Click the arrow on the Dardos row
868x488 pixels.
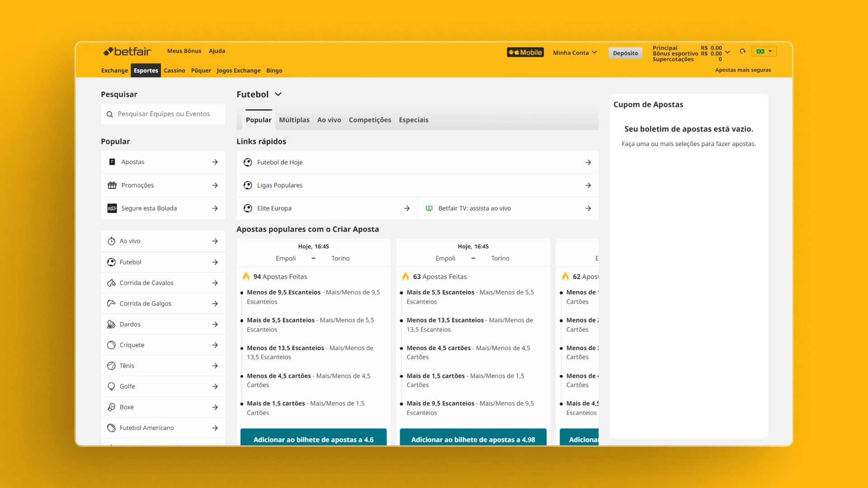click(215, 324)
